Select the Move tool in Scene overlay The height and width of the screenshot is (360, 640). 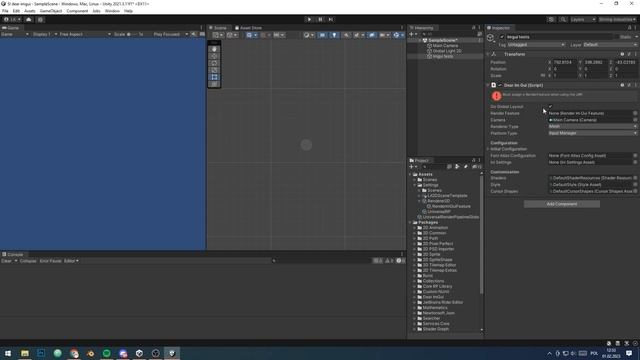click(214, 56)
